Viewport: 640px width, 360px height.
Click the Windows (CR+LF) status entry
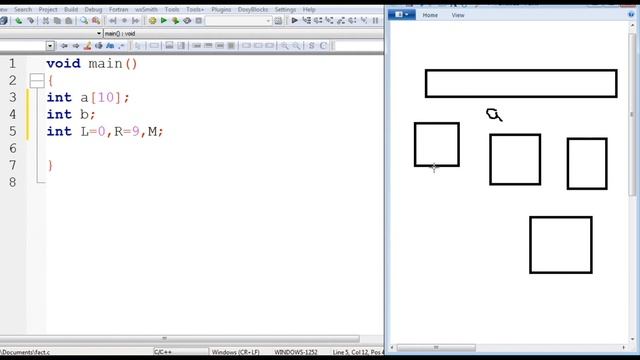[x=236, y=352]
